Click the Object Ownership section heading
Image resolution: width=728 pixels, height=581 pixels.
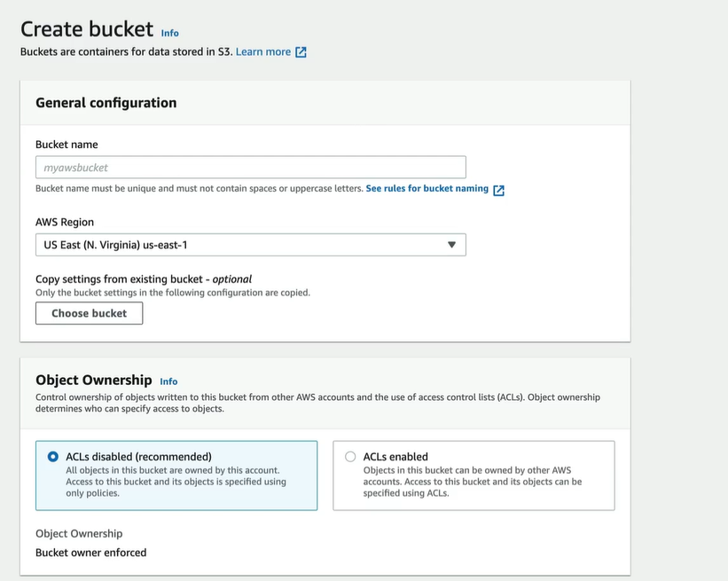[94, 380]
